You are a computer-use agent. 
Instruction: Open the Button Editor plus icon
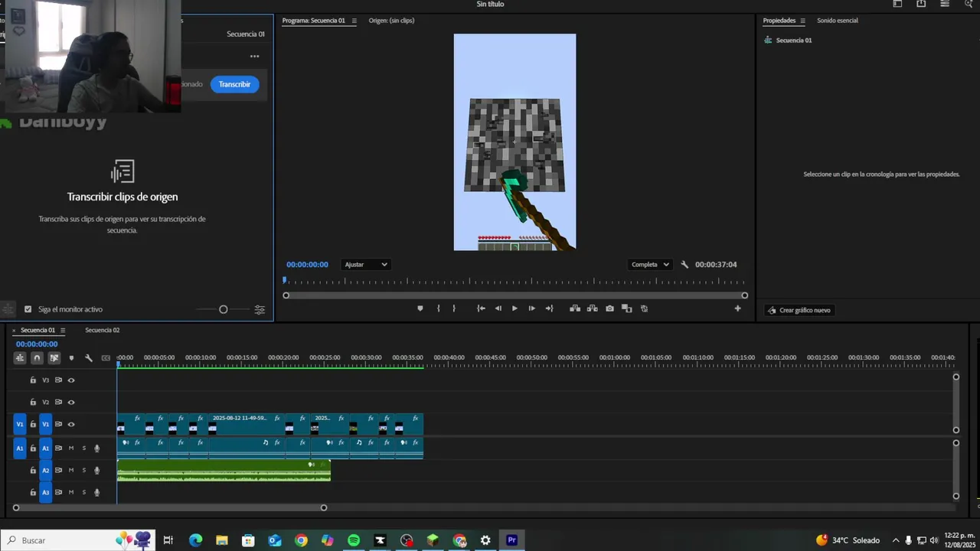[737, 308]
